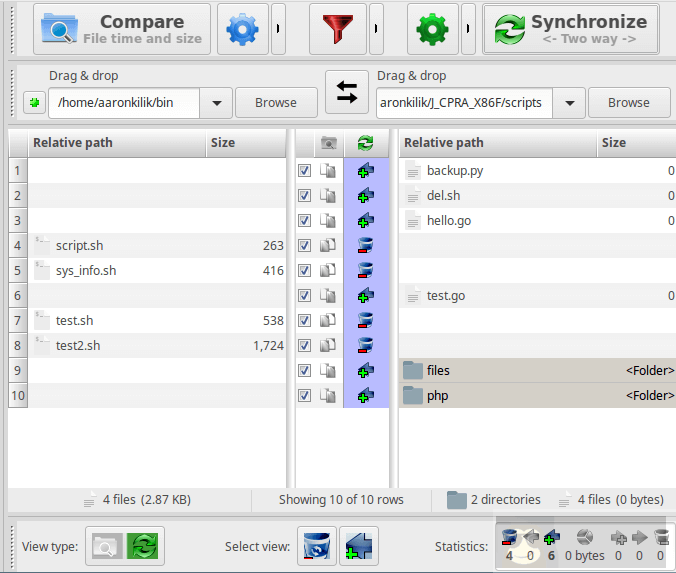This screenshot has width=676, height=573.
Task: Select test.sh in left list
Action: 156,321
